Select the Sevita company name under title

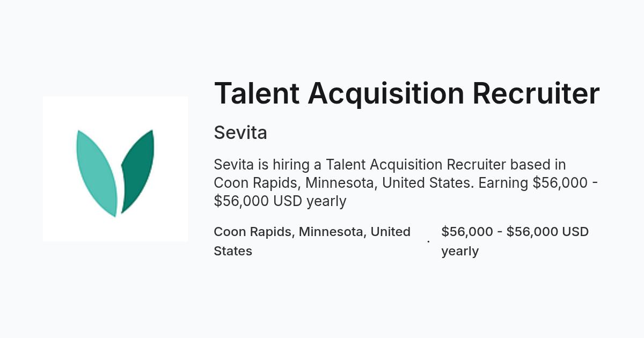click(x=240, y=133)
